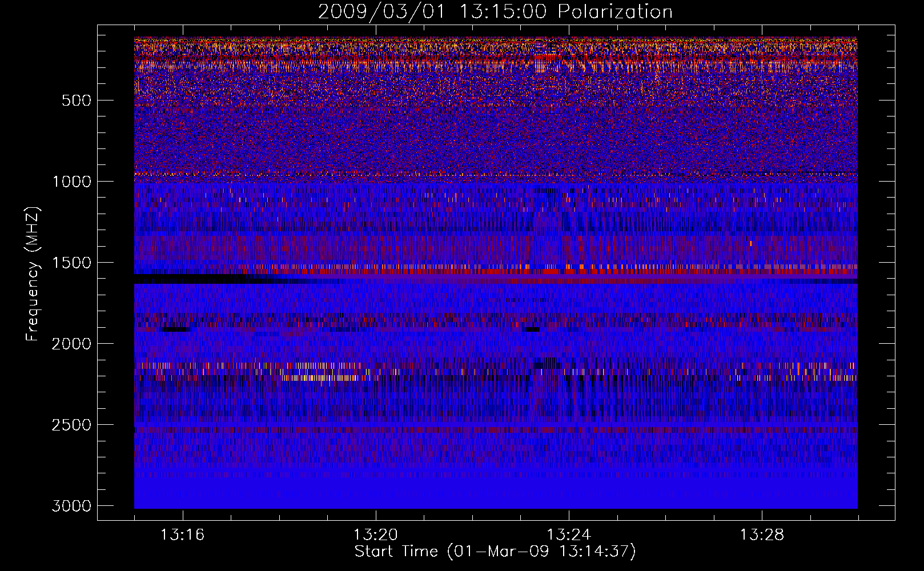Click the 13:20 time tick label
The width and height of the screenshot is (924, 571).
click(376, 535)
